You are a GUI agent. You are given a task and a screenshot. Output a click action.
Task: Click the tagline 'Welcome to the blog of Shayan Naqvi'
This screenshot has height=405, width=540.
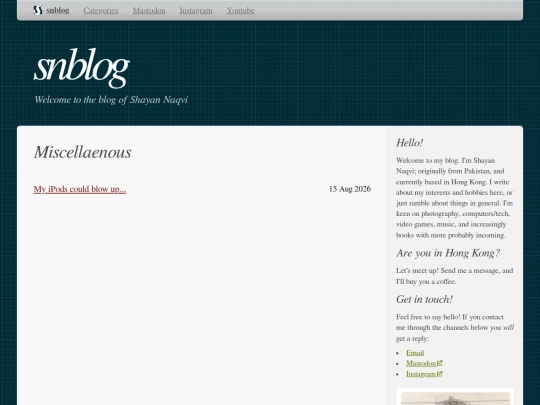[x=111, y=100]
